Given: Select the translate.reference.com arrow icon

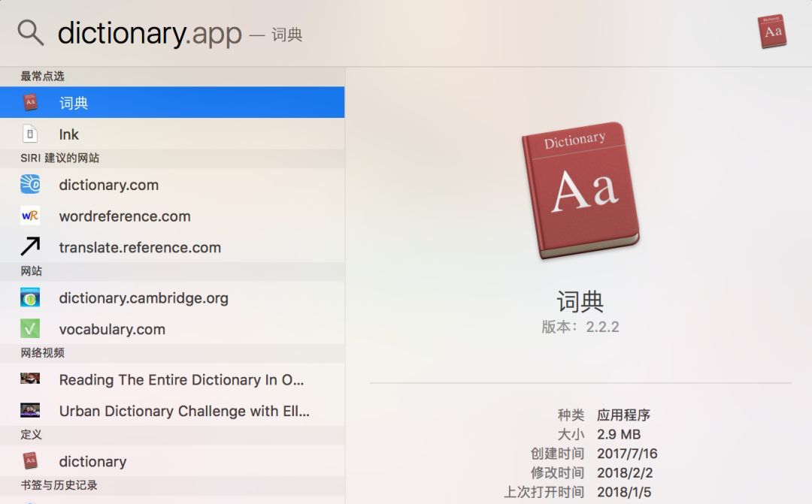Looking at the screenshot, I should click(30, 247).
